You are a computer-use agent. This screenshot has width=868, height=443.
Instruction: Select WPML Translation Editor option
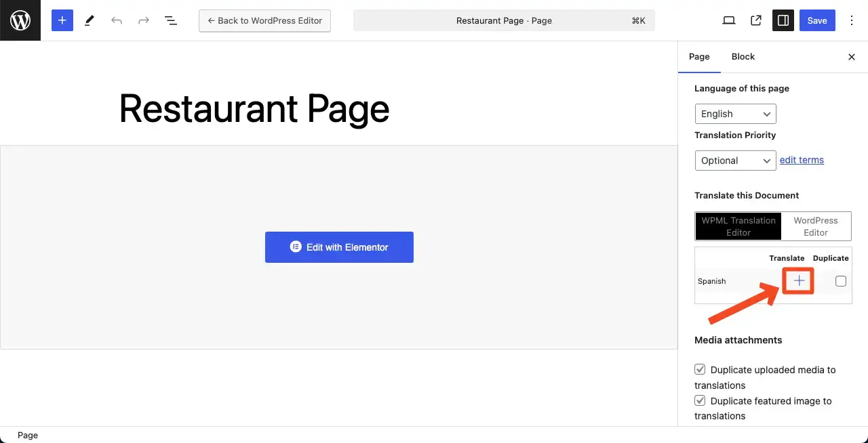point(738,226)
